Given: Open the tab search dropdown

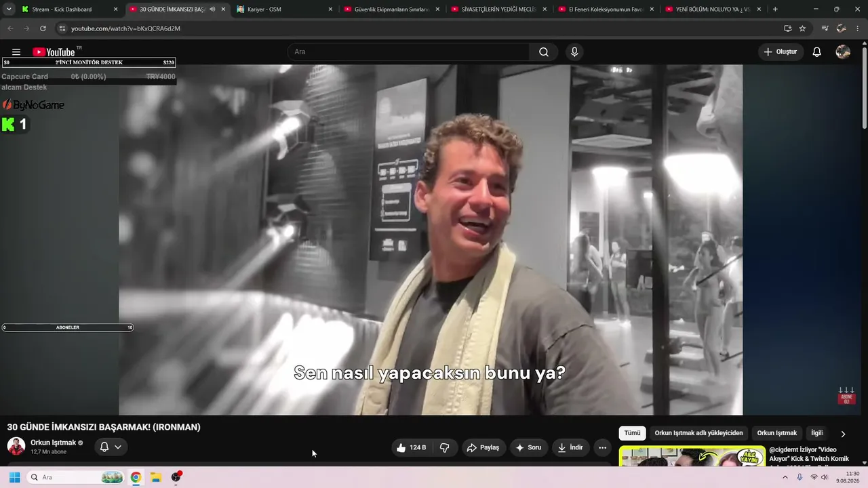Looking at the screenshot, I should 9,9.
